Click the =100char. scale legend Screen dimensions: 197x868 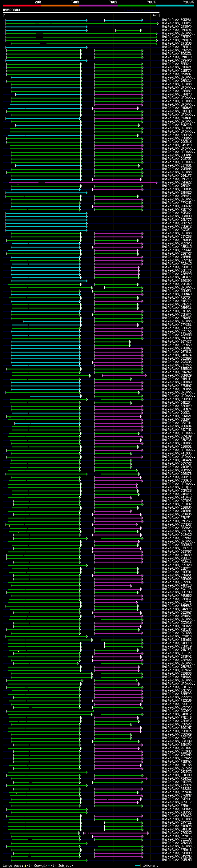tap(147, 866)
